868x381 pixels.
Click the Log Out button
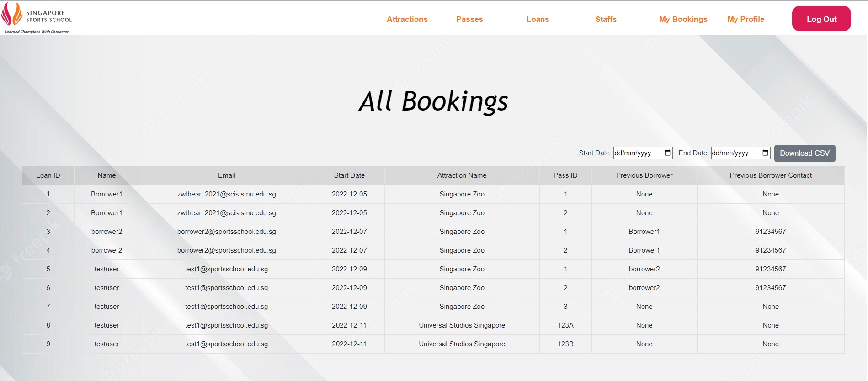[x=821, y=19]
